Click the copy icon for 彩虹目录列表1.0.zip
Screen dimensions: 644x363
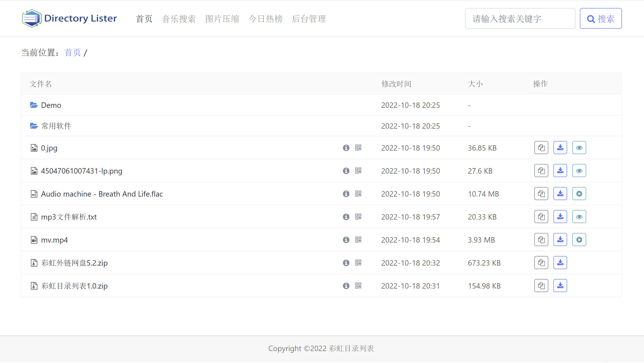tap(541, 285)
